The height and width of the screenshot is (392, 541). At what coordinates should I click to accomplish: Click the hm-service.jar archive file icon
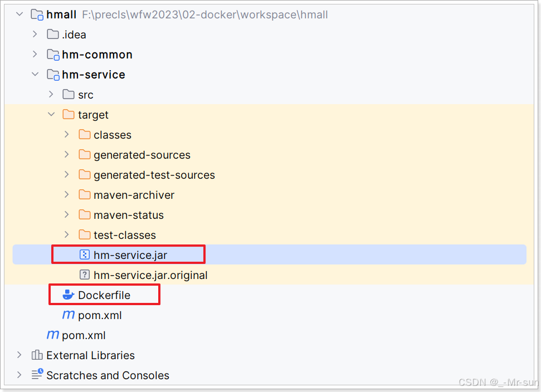[x=85, y=254]
